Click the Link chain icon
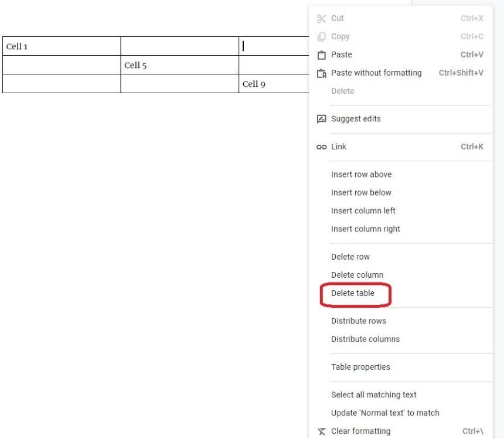The height and width of the screenshot is (439, 504). point(321,147)
